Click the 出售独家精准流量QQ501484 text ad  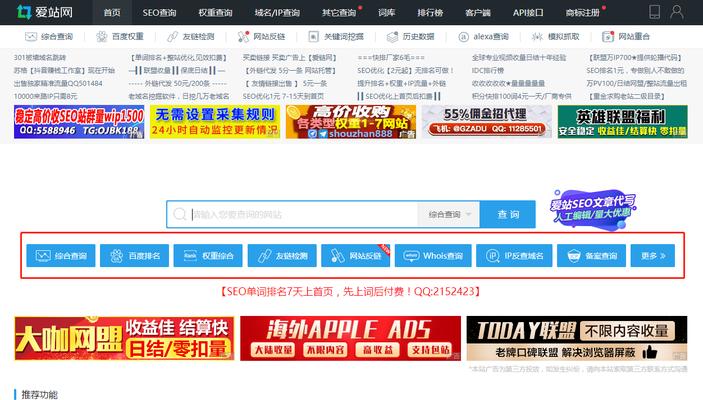click(58, 83)
